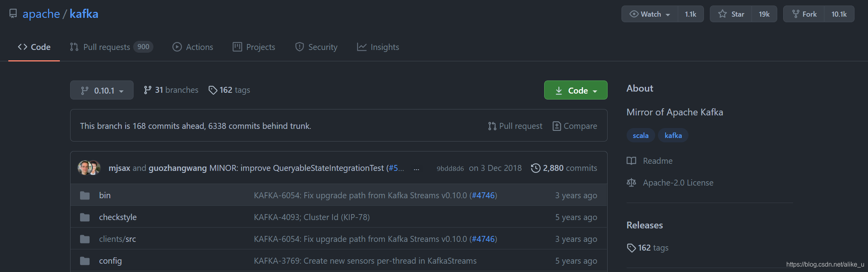Click the scala topic tag
The height and width of the screenshot is (272, 868).
coord(640,136)
